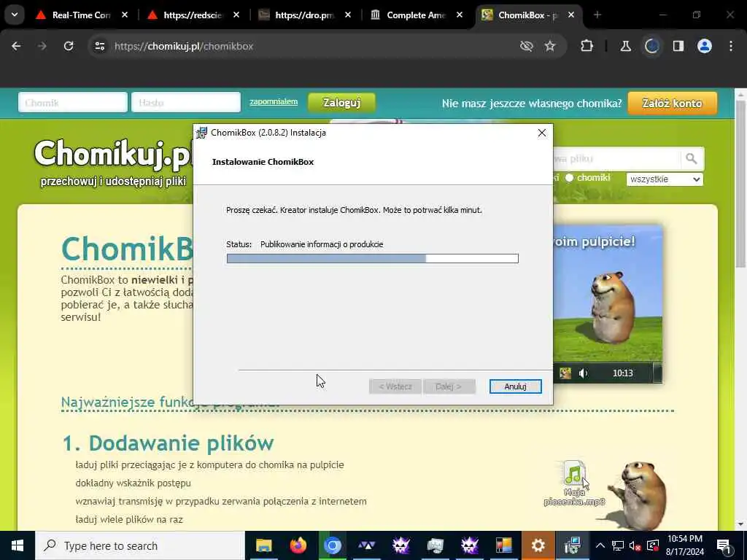Viewport: 747px width, 560px height.
Task: Open the tab search dropdown arrow
Action: 15,15
